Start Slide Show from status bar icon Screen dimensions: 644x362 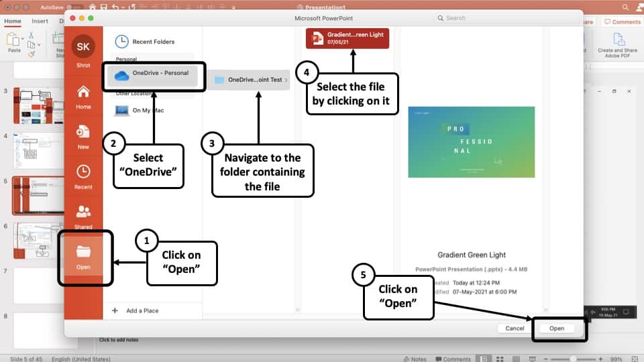tap(532, 359)
